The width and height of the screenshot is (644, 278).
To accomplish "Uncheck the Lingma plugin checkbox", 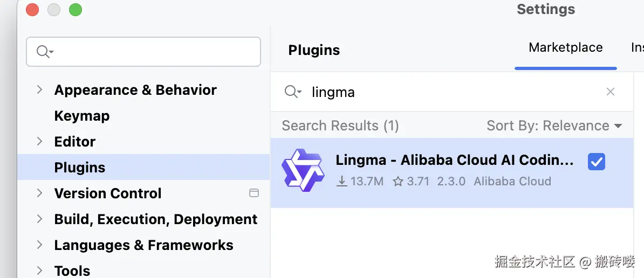I will point(596,162).
